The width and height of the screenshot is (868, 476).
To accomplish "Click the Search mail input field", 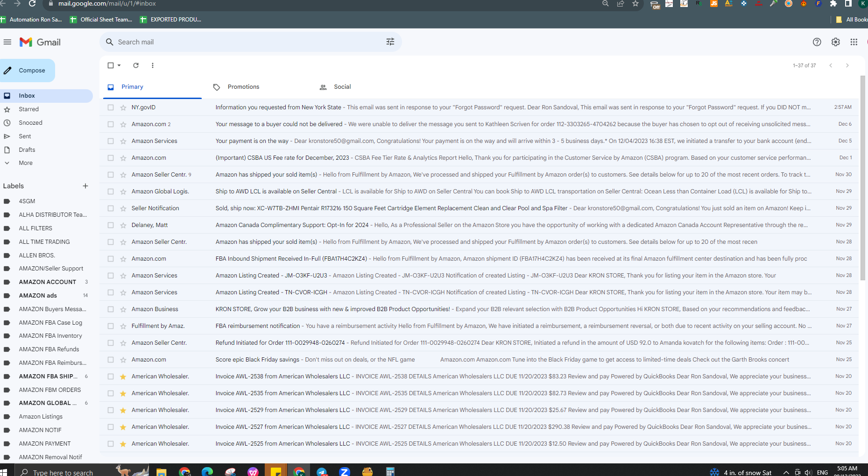I will [250, 42].
